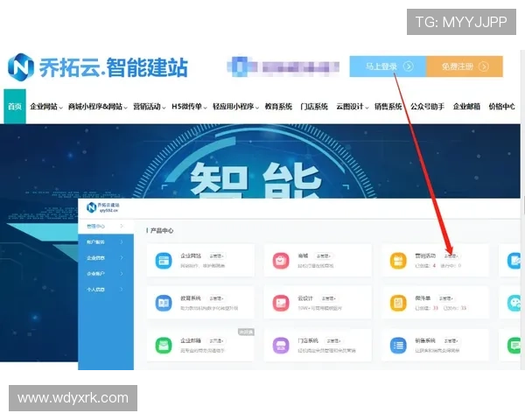
Task: Click the 门店系统 card title text
Action: pyautogui.click(x=308, y=341)
